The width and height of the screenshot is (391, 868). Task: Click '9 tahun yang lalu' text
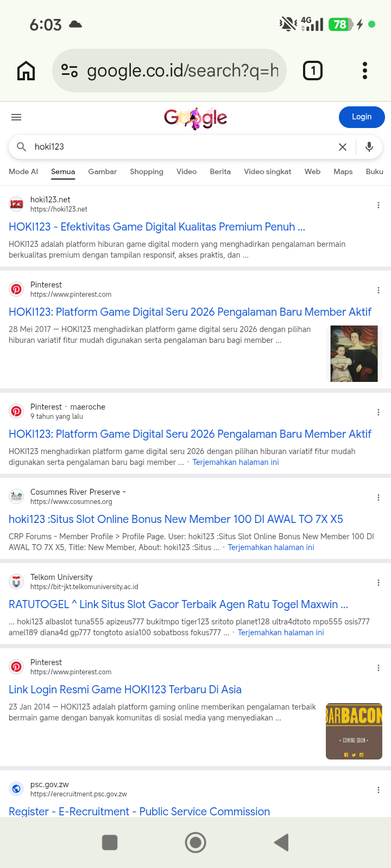(x=56, y=417)
